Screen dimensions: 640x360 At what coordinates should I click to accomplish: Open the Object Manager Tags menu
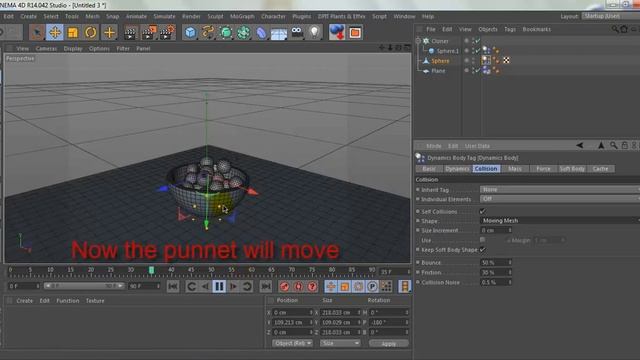tap(509, 29)
